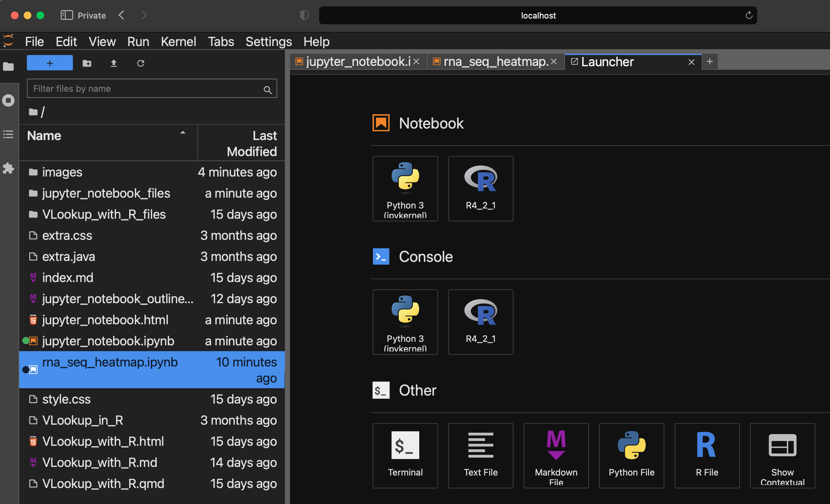Click the Upload Files arrow icon
The height and width of the screenshot is (504, 830).
[114, 63]
